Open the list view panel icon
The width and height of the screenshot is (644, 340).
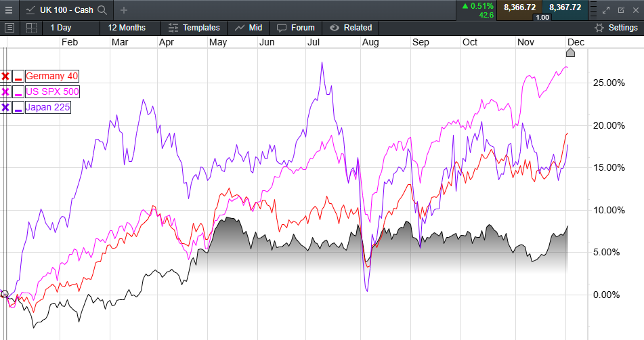click(x=9, y=28)
